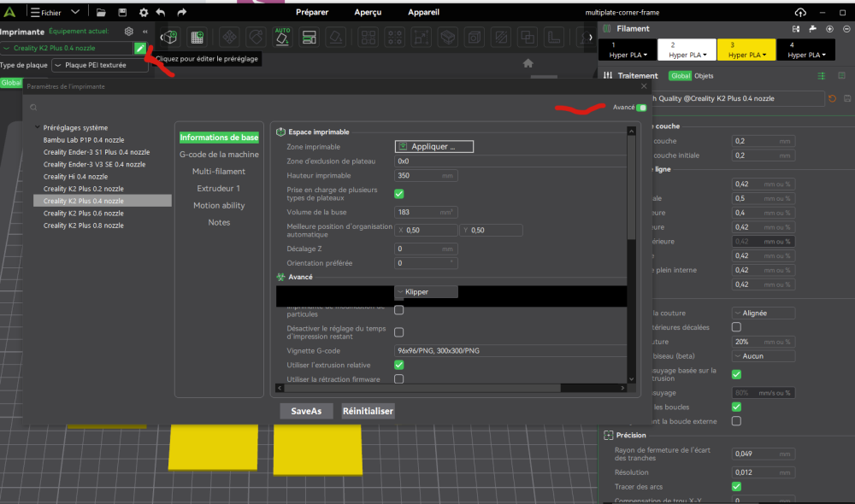Uncheck multiple plate types support checkbox
Viewport: 855px width, 504px height.
pyautogui.click(x=398, y=194)
